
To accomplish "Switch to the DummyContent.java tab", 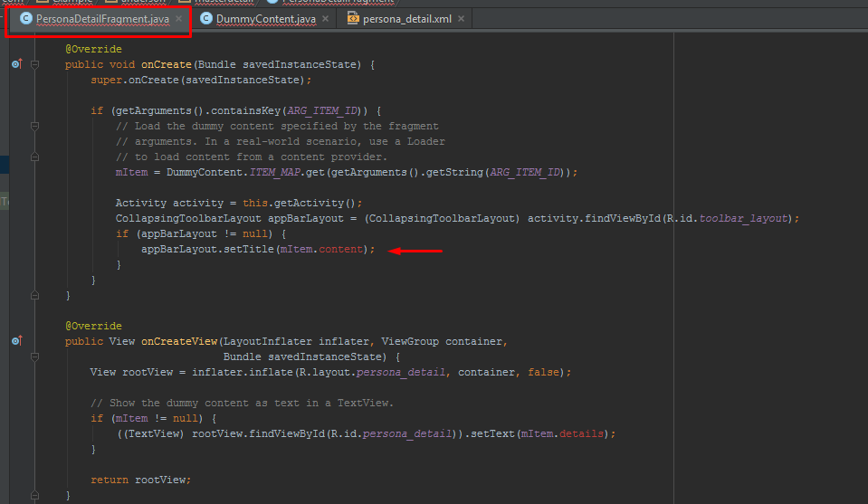I will point(265,19).
